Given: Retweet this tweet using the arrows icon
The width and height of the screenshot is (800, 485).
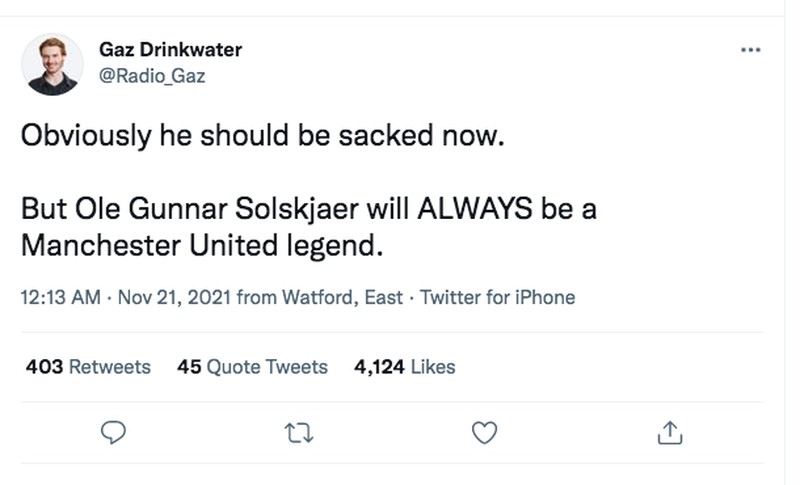Looking at the screenshot, I should tap(298, 431).
